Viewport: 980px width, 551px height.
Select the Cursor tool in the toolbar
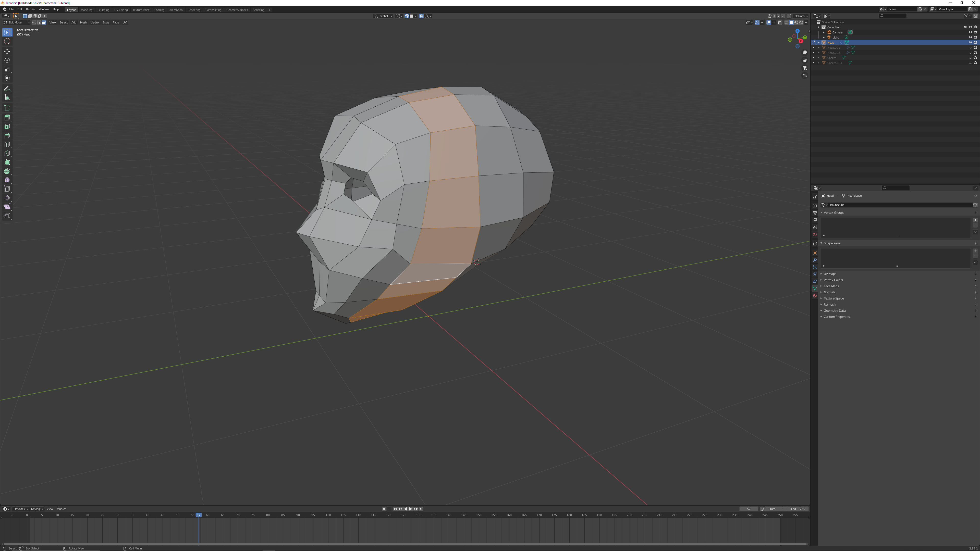click(7, 41)
